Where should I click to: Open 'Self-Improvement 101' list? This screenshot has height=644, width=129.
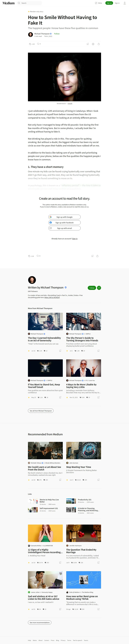click(49, 508)
